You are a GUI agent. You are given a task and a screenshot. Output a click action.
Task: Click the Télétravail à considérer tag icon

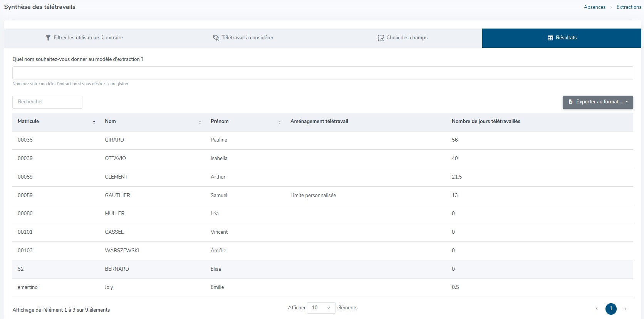(216, 38)
